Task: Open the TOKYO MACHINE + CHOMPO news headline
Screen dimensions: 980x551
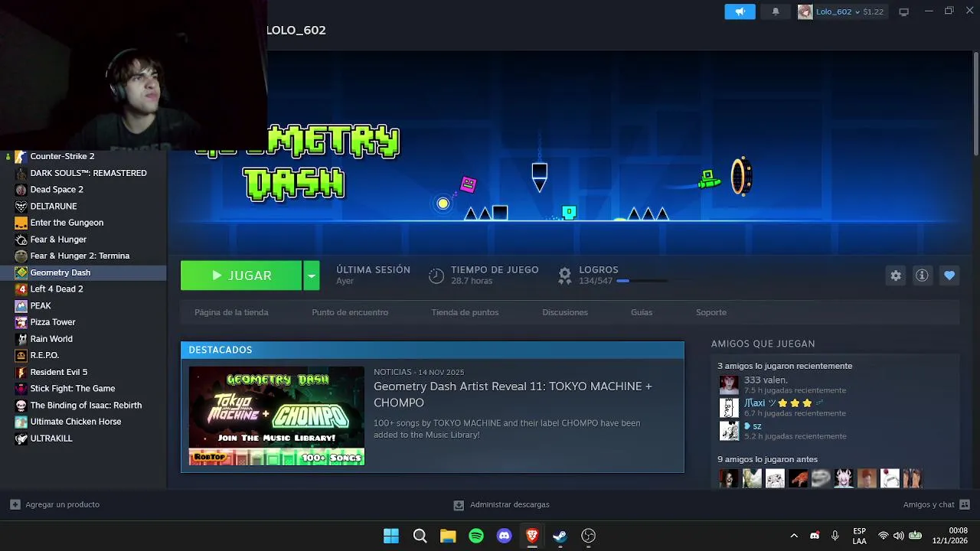Action: pos(513,394)
